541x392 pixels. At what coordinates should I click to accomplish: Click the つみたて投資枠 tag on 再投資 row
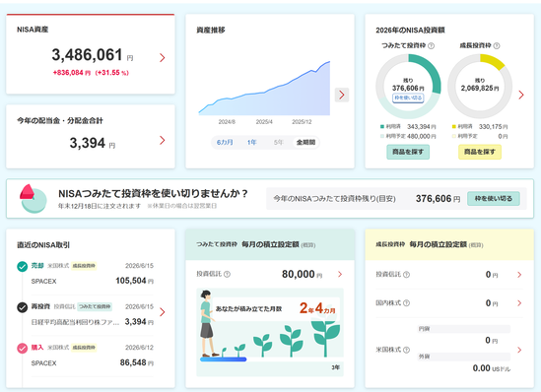tap(95, 306)
